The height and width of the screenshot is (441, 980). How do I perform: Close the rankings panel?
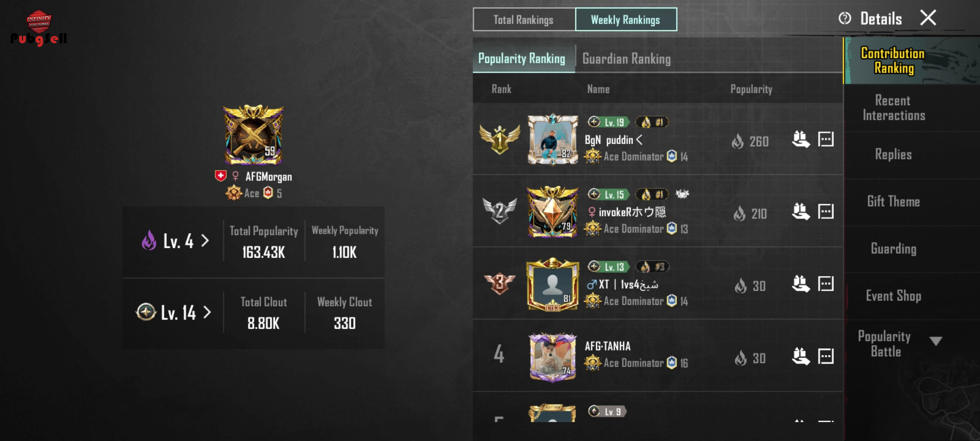pos(928,18)
